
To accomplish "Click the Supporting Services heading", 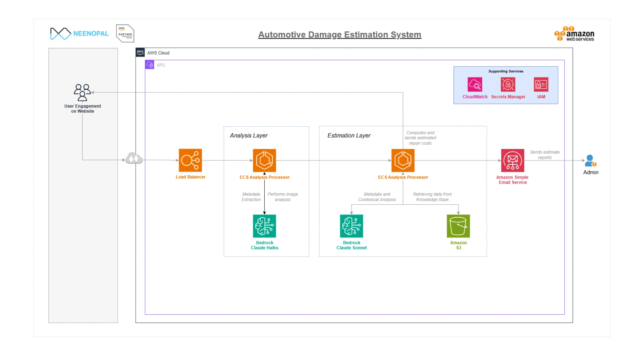I will [x=505, y=71].
